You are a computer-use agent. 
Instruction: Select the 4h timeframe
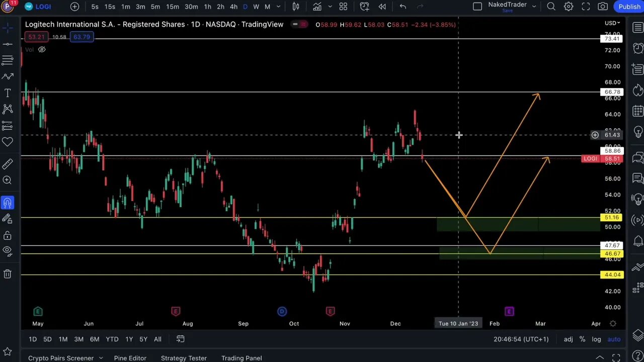233,7
